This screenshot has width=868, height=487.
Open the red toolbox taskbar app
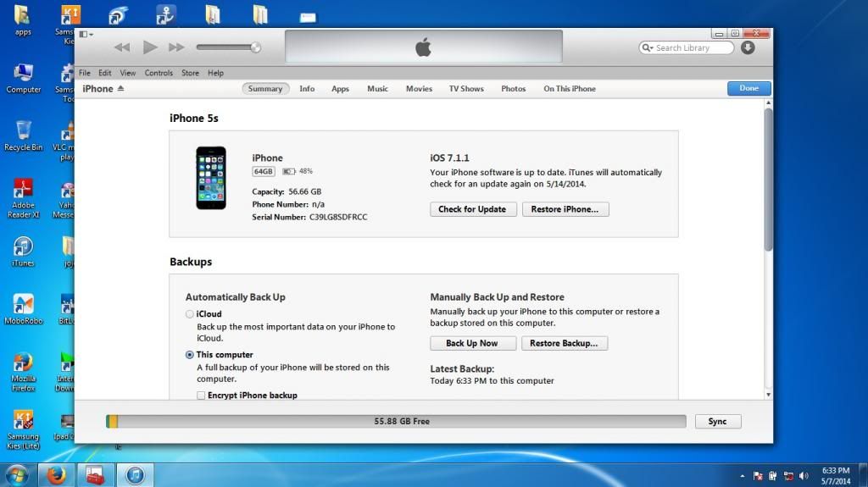95,475
